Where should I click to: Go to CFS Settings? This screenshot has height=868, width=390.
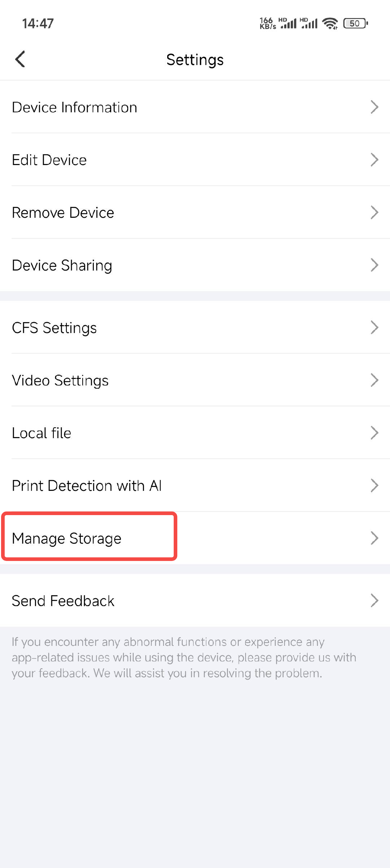coord(55,328)
